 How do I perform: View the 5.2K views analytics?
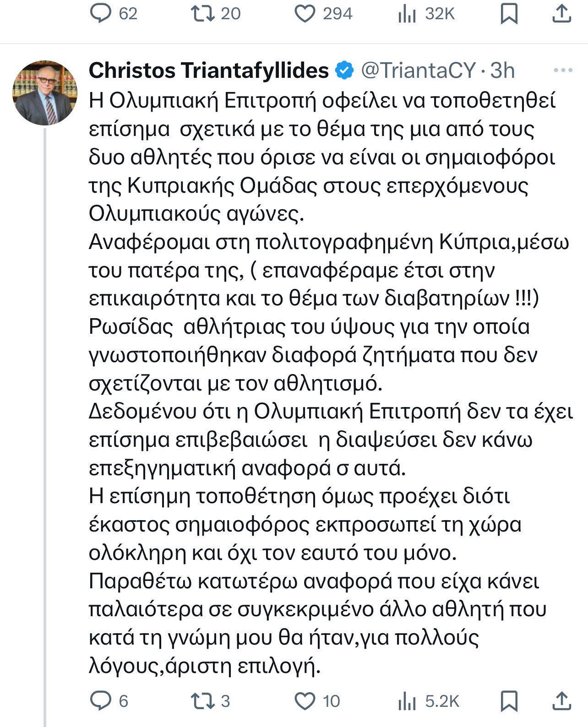coord(406,701)
